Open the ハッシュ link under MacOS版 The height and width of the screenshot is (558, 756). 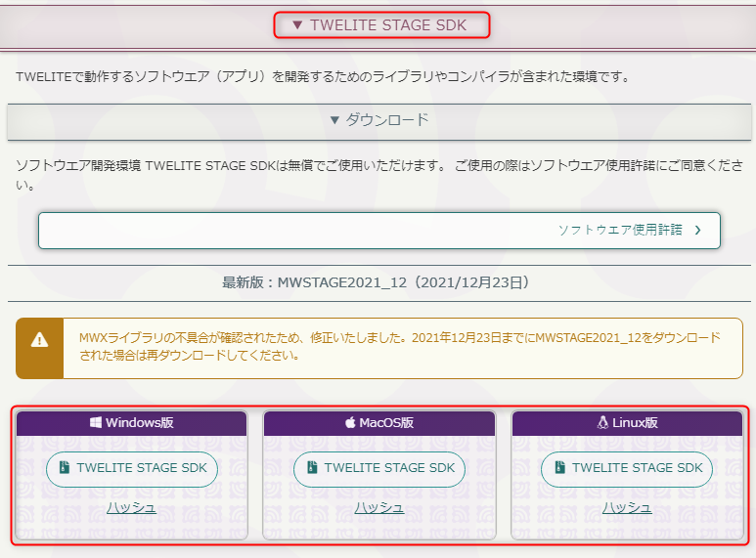[x=379, y=507]
